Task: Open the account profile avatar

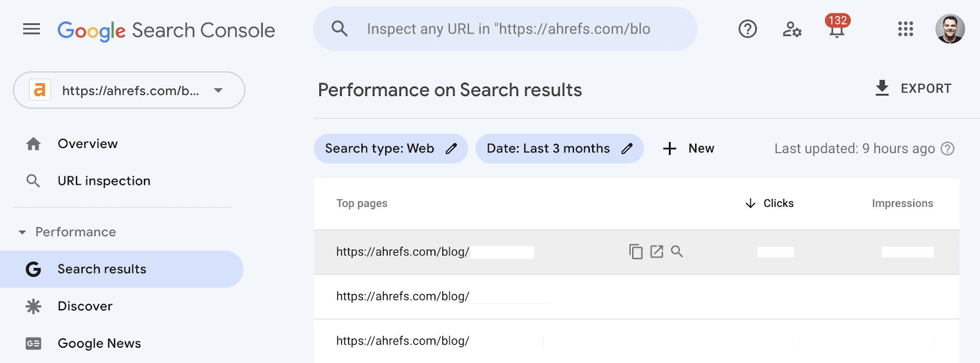Action: (x=950, y=29)
